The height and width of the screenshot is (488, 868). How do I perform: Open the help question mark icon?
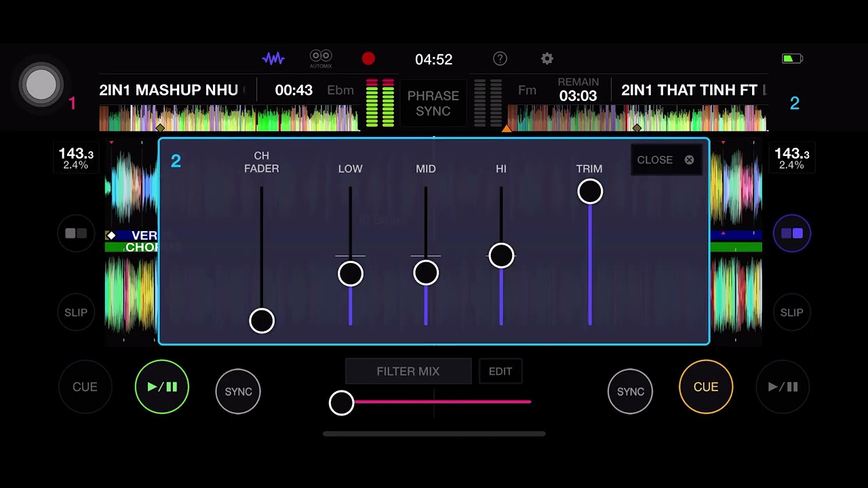[500, 59]
